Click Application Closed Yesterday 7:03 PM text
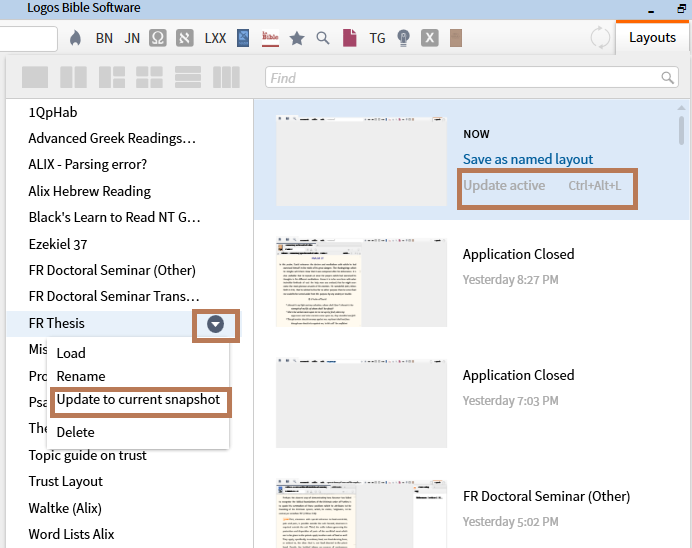692x548 pixels. 519,387
